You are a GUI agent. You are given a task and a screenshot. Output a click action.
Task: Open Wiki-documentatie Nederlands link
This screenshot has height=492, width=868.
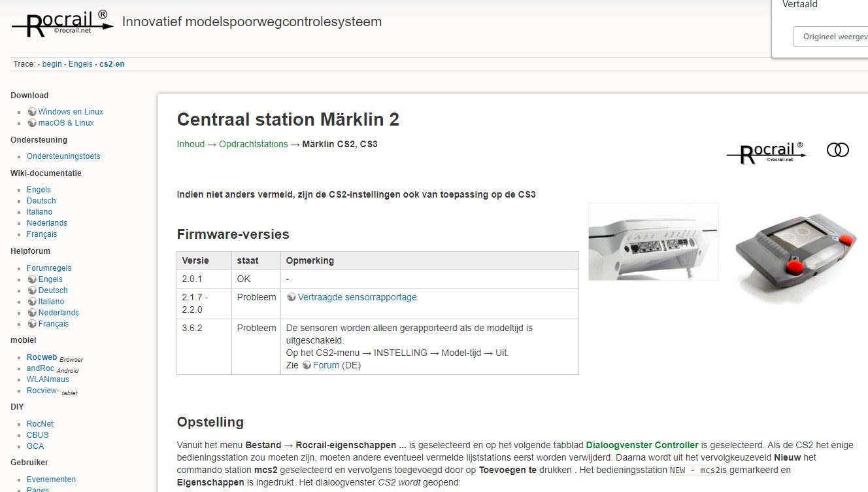click(47, 223)
